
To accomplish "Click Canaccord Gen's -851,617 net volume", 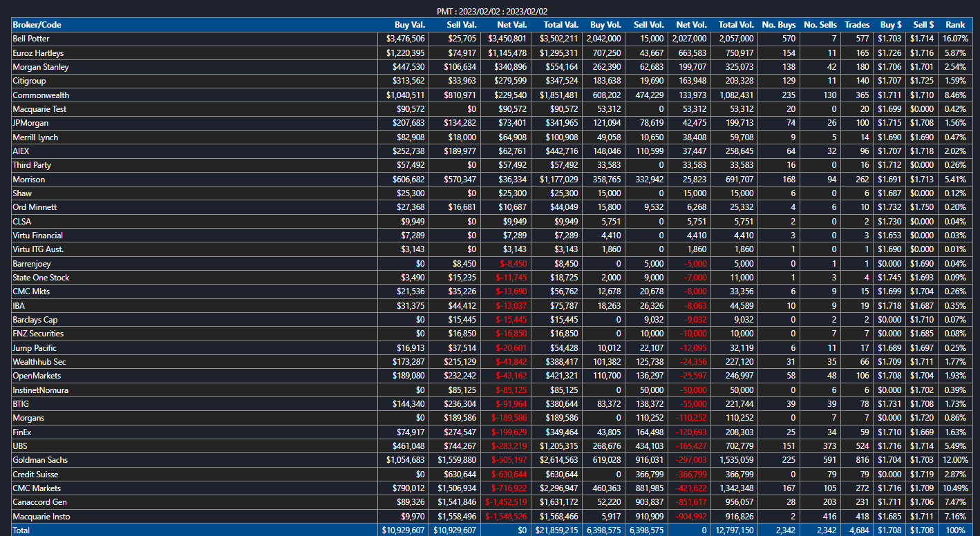I will click(x=690, y=502).
